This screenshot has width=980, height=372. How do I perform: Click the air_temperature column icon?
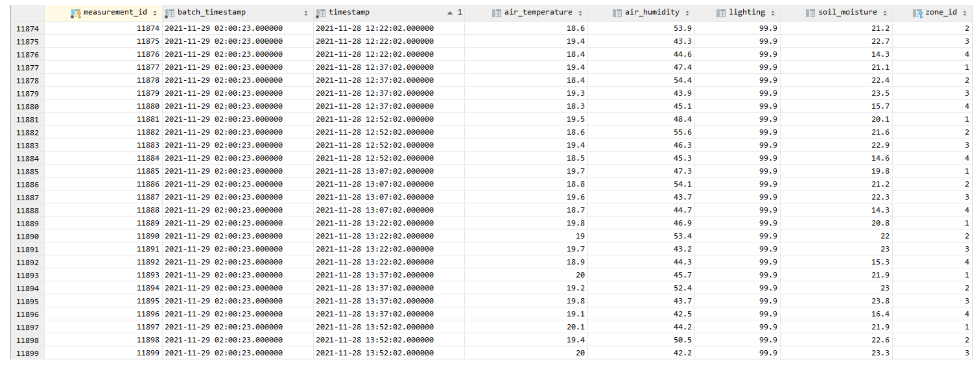click(496, 13)
